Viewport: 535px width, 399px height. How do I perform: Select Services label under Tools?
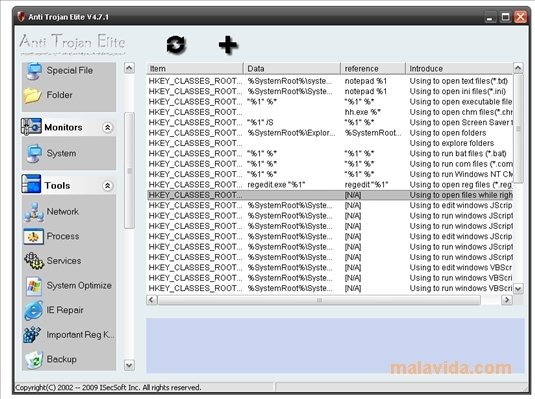pyautogui.click(x=64, y=261)
